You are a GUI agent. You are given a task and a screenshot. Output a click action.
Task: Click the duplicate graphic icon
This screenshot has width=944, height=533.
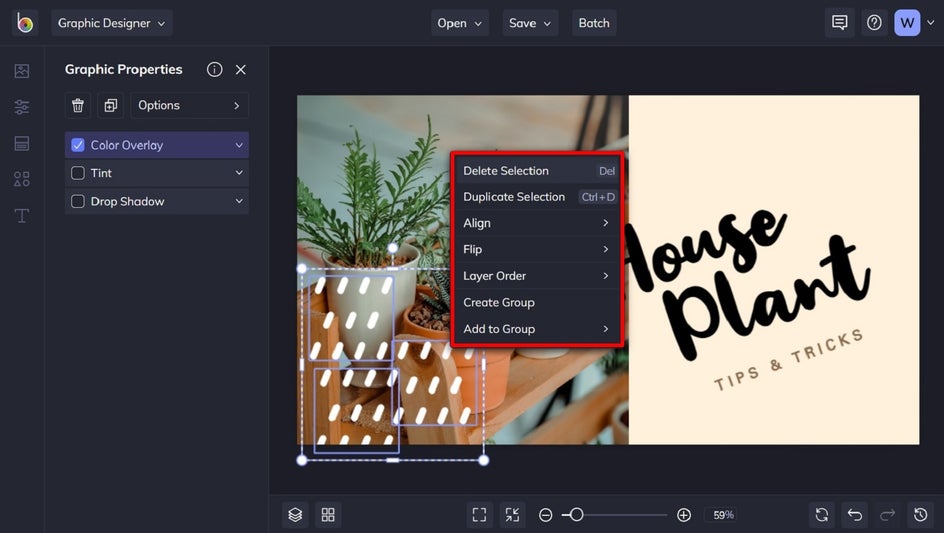click(x=110, y=105)
